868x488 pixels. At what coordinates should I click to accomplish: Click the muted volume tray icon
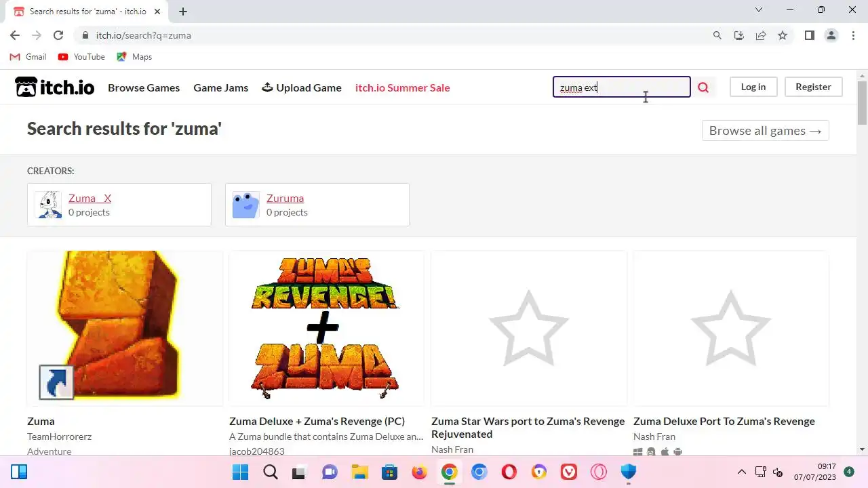(x=778, y=472)
